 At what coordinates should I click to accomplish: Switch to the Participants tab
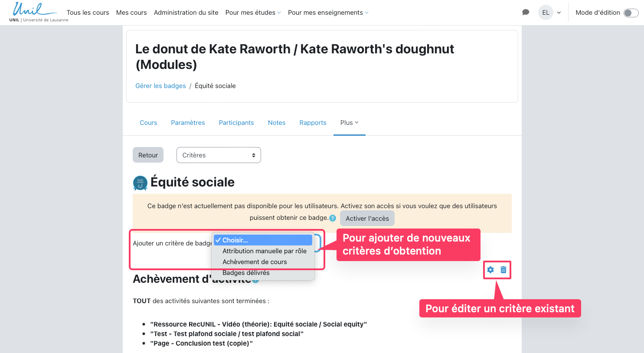[x=236, y=123]
